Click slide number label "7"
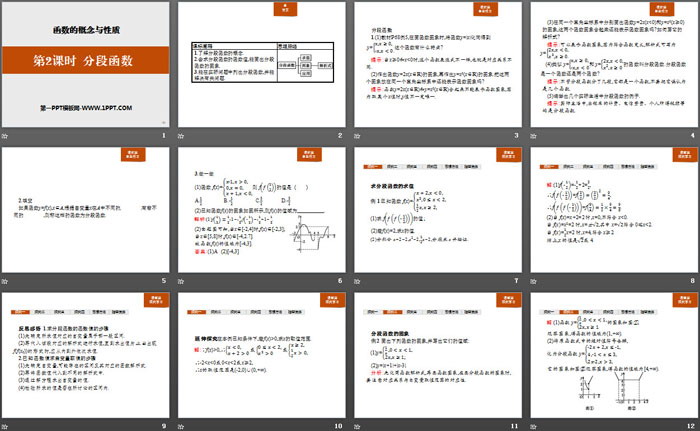This screenshot has width=700, height=431. pyautogui.click(x=517, y=280)
